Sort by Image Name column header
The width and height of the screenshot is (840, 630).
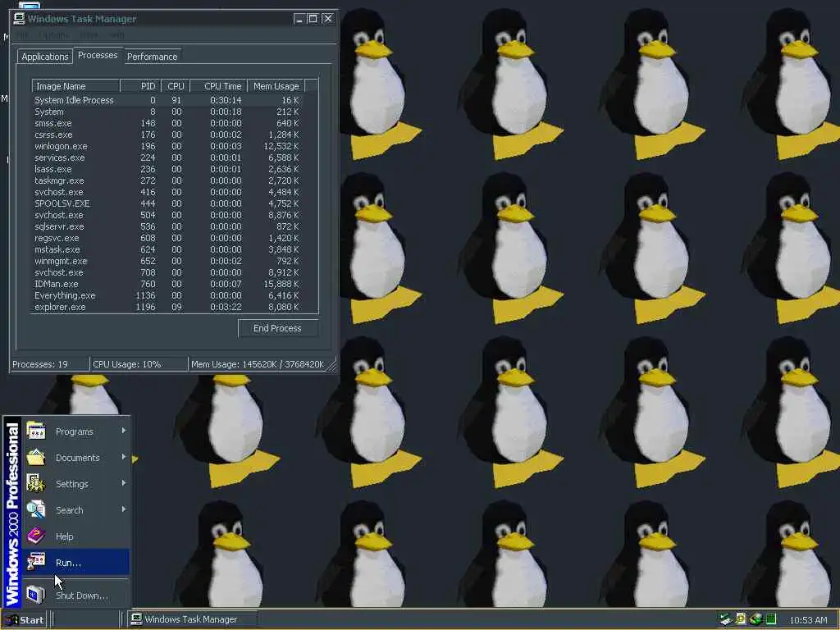(x=75, y=86)
